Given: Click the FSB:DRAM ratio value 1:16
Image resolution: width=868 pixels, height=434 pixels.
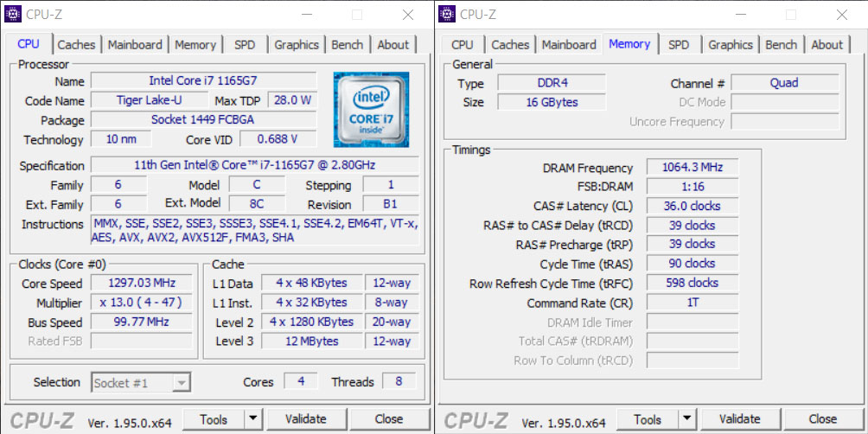Looking at the screenshot, I should point(692,187).
